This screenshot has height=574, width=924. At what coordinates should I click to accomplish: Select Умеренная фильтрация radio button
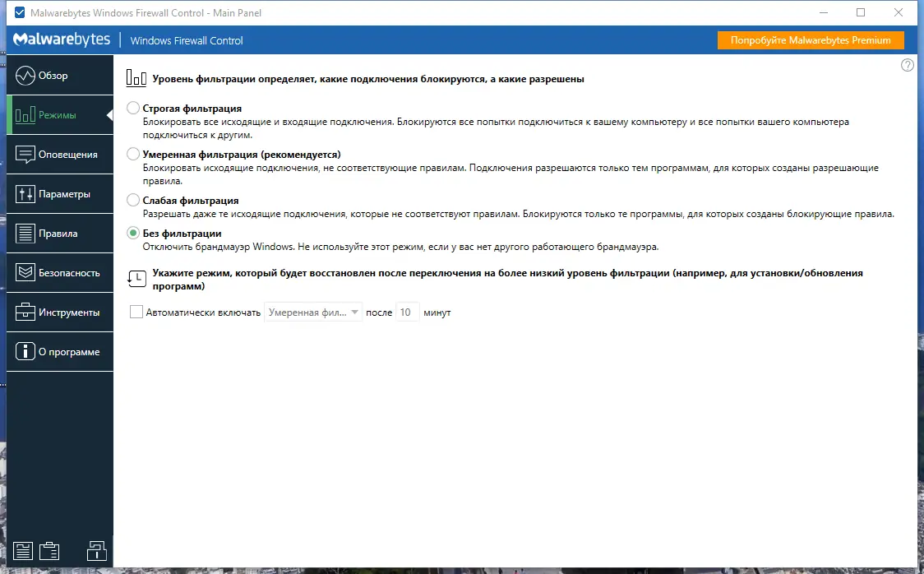tap(133, 154)
